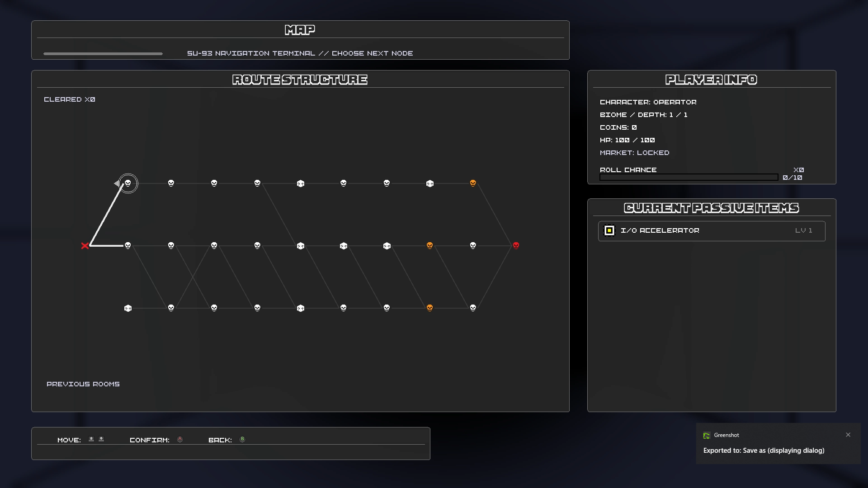Open the Greenshot 'Exported to' notification message
This screenshot has width=868, height=488.
[764, 450]
